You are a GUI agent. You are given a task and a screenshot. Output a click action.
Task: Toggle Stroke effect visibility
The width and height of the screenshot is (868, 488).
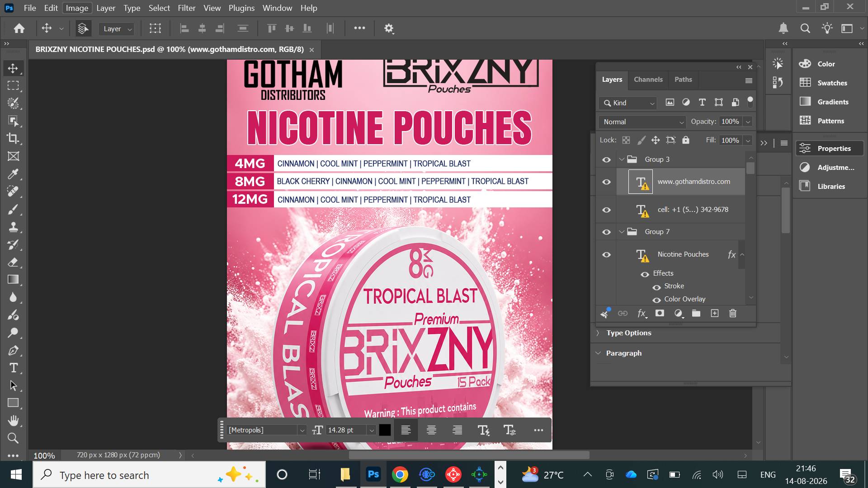point(656,286)
